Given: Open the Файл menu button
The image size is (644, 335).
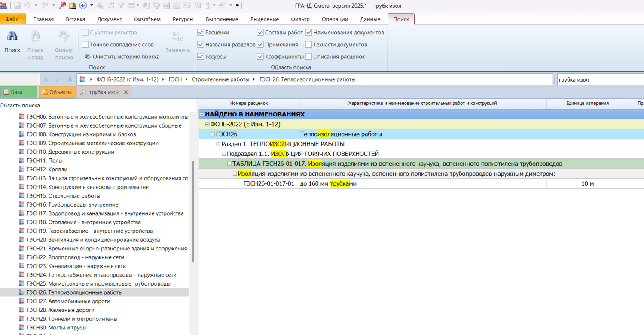Looking at the screenshot, I should (x=12, y=19).
